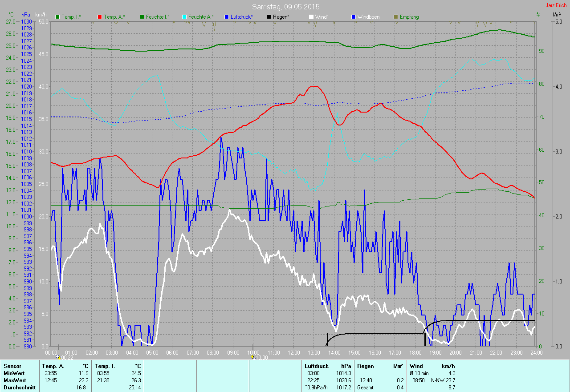This screenshot has height=392, width=570.
Task: Click the Wind column header in table
Action: (x=416, y=366)
